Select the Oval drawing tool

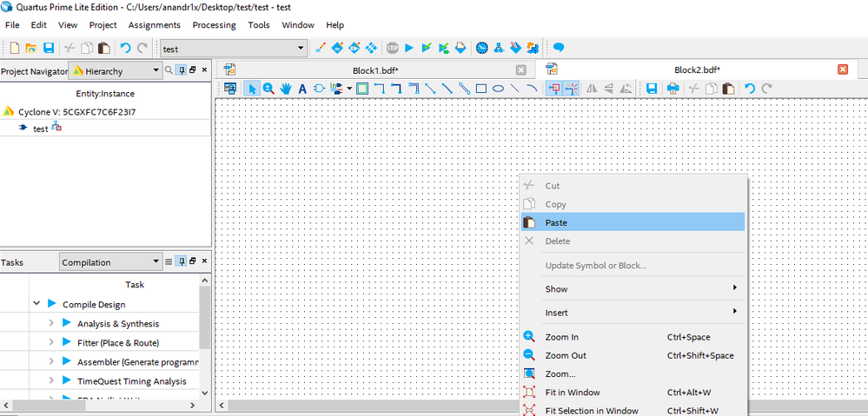pos(499,89)
